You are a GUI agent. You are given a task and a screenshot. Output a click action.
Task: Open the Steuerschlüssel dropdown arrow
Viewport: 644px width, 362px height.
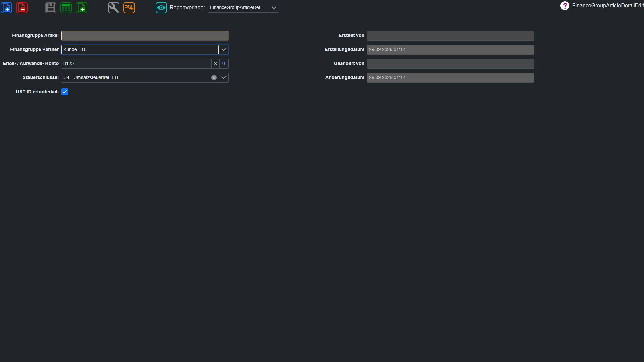pyautogui.click(x=224, y=78)
